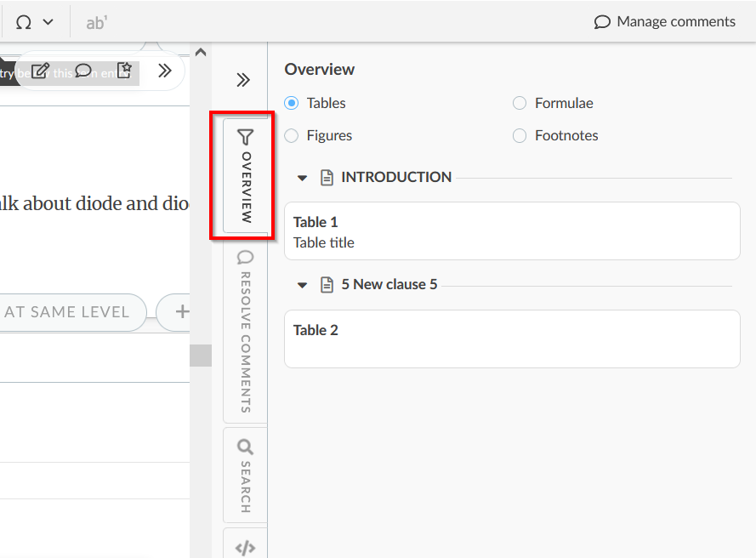Click the comment bubble icon in floating toolbar
The image size is (756, 558).
point(83,71)
